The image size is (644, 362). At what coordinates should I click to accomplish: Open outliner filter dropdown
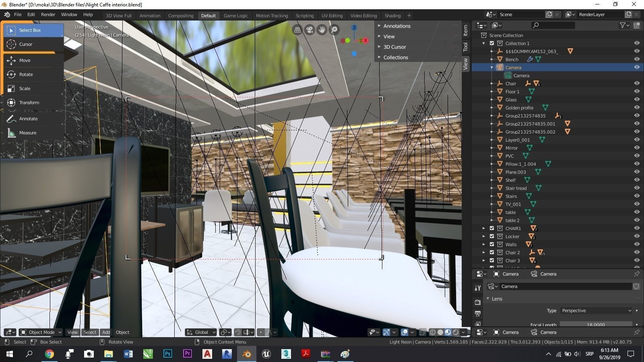tap(624, 25)
